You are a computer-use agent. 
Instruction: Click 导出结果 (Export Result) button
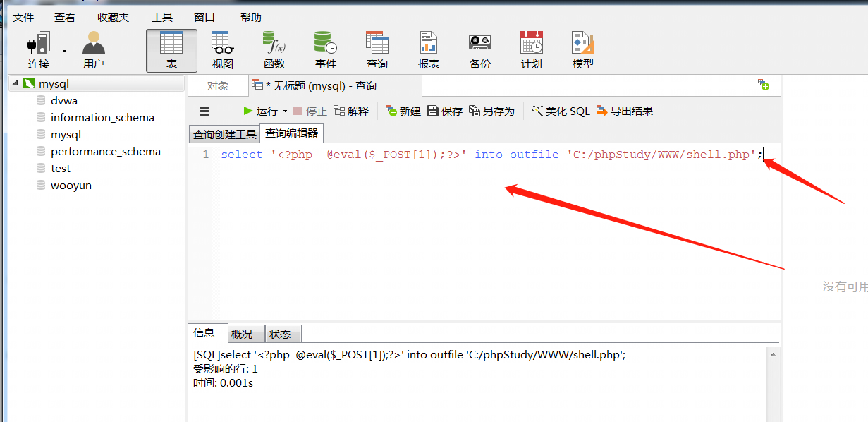624,111
